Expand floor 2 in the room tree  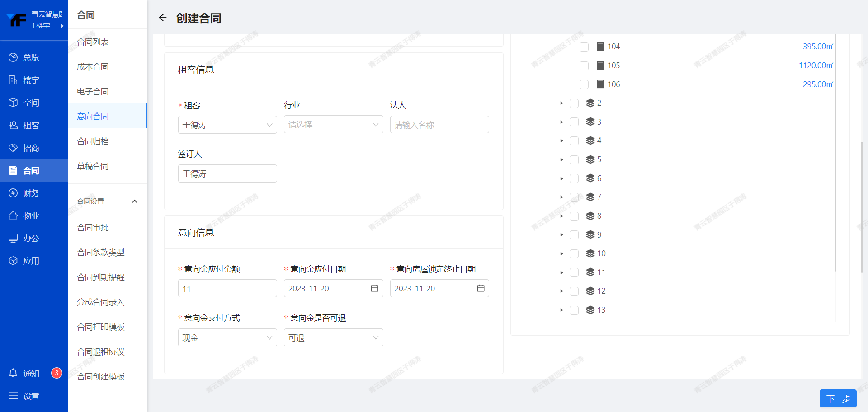click(x=561, y=103)
